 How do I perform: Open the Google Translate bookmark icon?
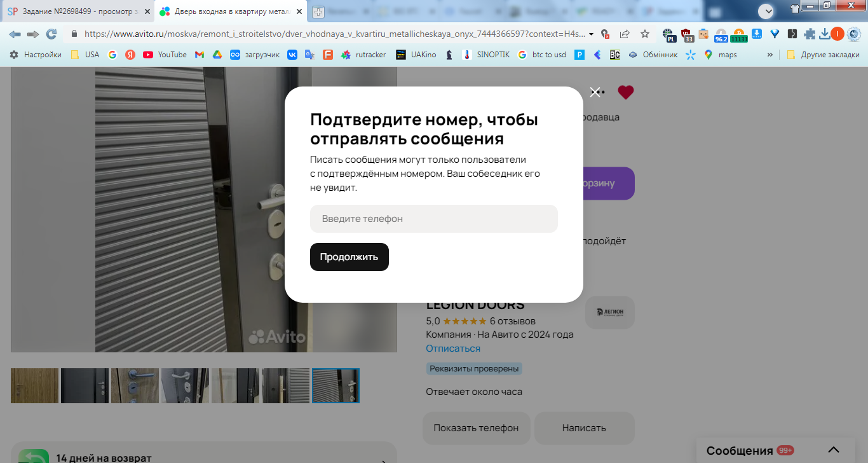click(309, 55)
